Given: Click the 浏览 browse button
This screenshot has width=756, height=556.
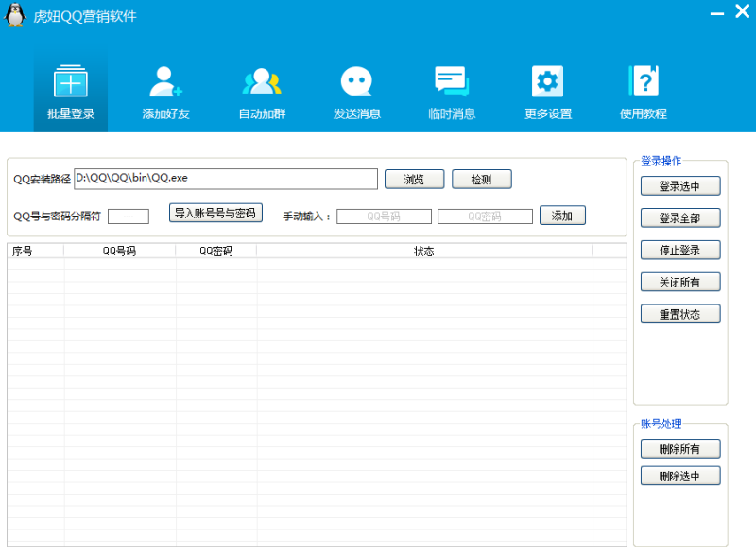Looking at the screenshot, I should [x=414, y=179].
